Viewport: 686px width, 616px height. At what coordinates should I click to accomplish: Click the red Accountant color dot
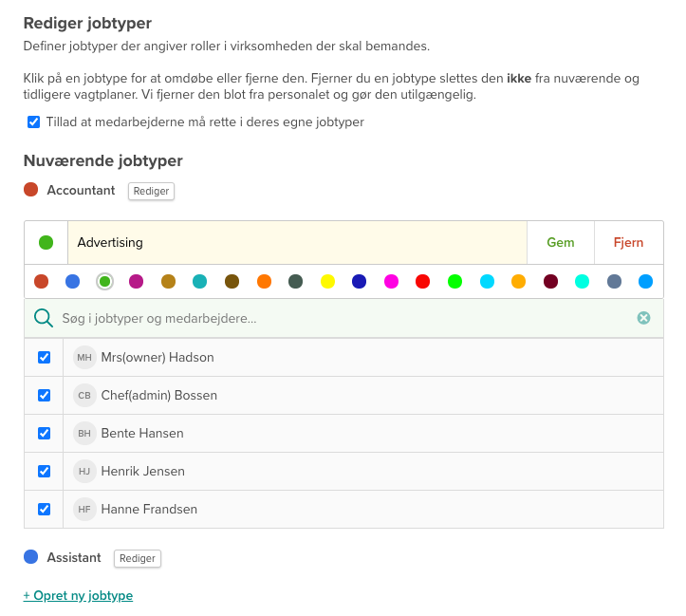point(31,190)
